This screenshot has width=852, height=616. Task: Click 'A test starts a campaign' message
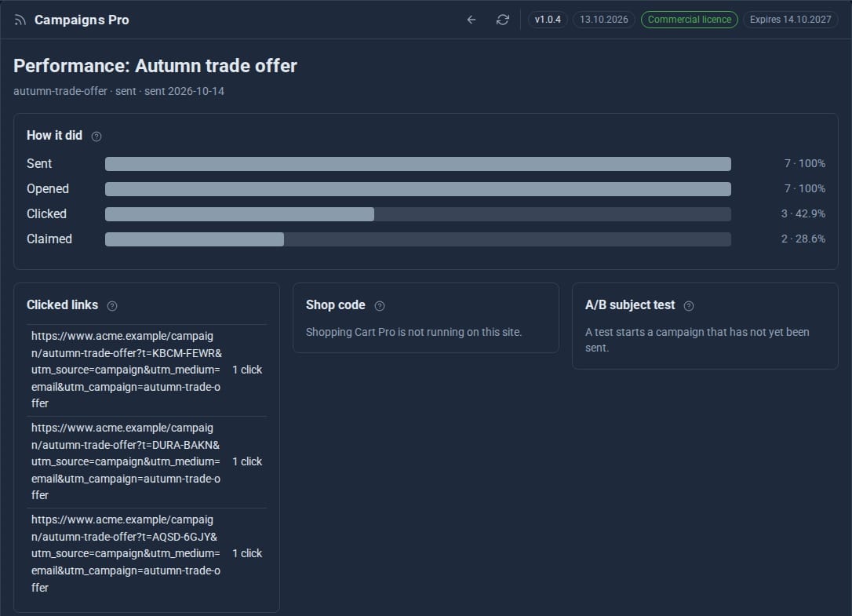tap(697, 340)
